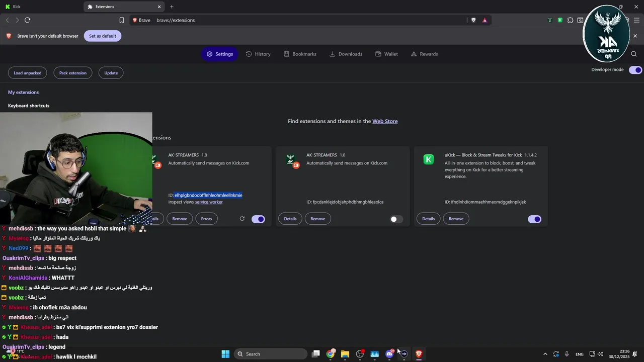Screen dimensions: 644x362
Task: Open the Rewards tab
Action: click(424, 54)
